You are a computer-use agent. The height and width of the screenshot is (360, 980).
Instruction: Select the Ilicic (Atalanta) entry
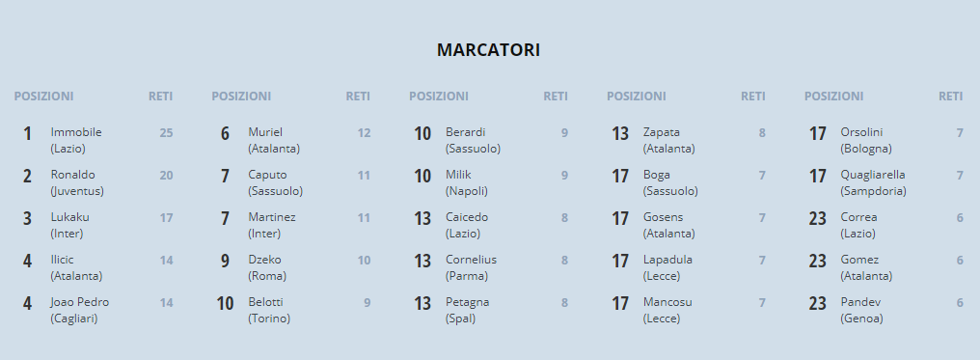pos(94,267)
